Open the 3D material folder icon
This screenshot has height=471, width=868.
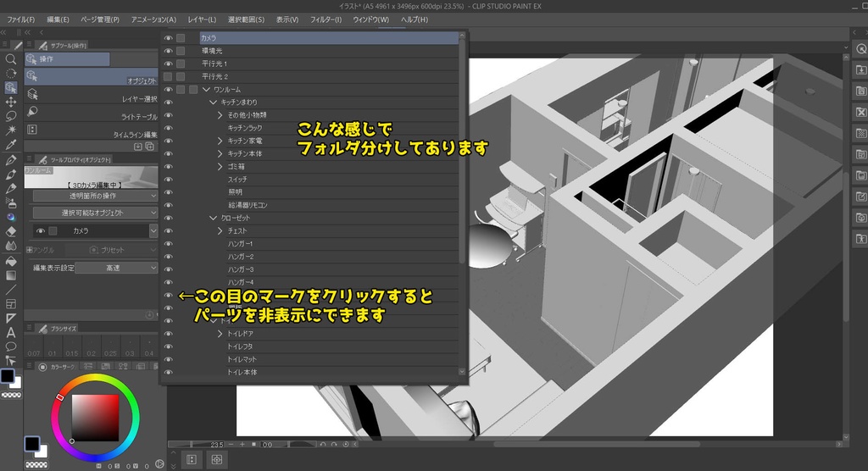(861, 218)
